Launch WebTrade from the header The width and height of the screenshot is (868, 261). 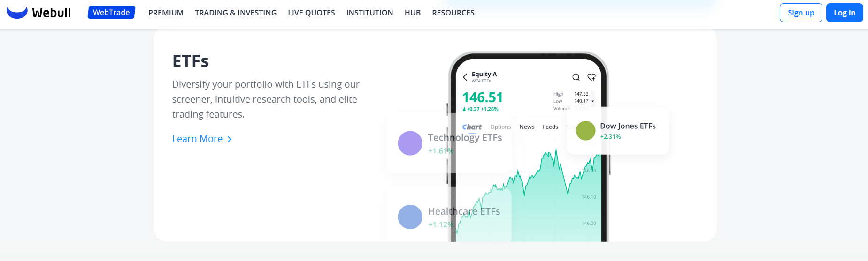111,12
